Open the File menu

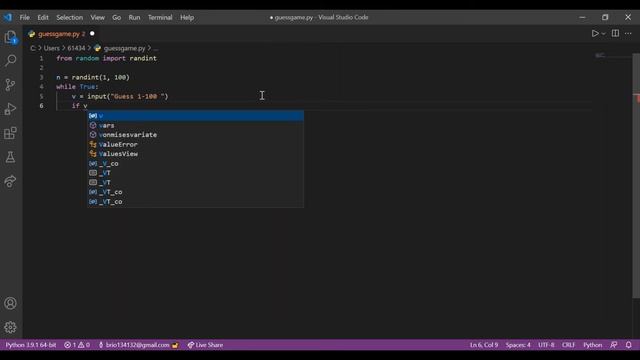[x=24, y=18]
